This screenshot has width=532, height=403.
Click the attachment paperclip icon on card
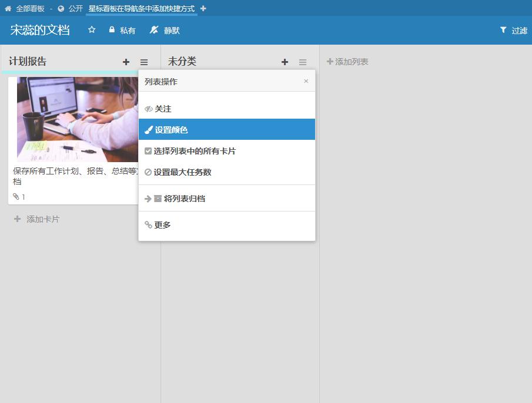tap(16, 197)
